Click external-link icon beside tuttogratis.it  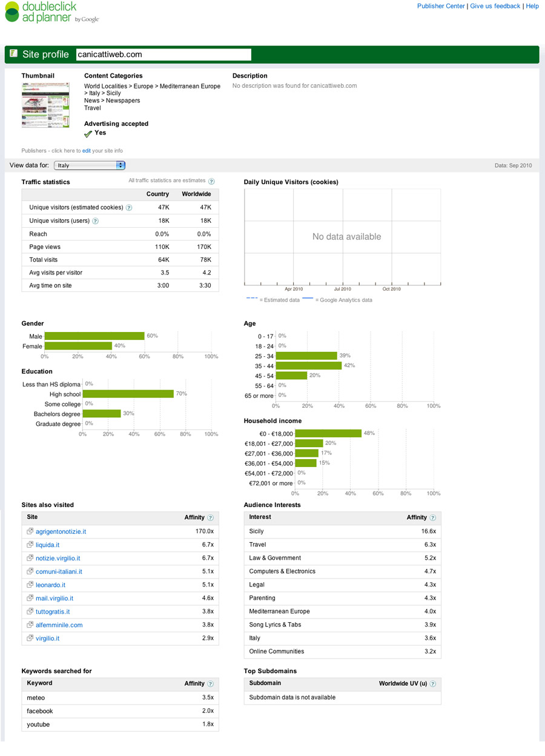(x=30, y=611)
